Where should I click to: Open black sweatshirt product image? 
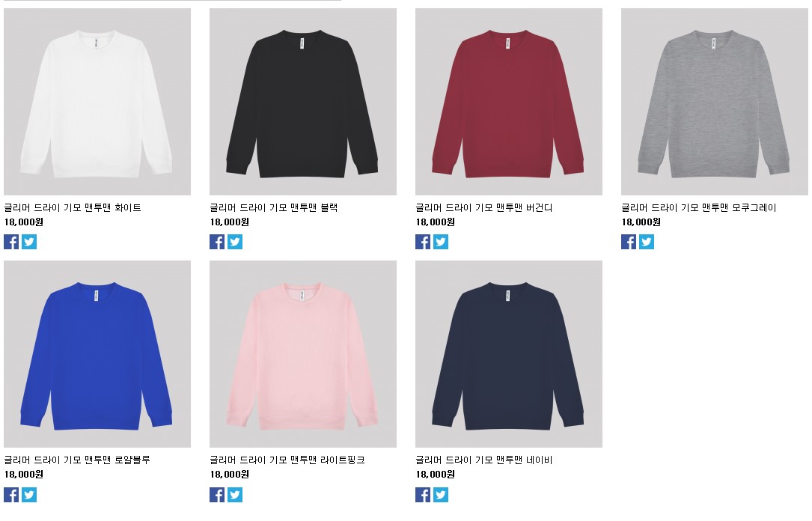[303, 102]
